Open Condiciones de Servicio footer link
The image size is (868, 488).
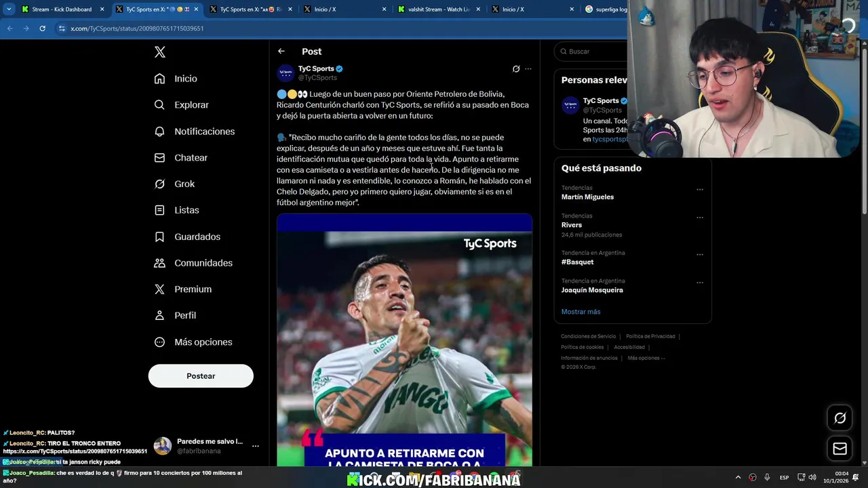[588, 336]
